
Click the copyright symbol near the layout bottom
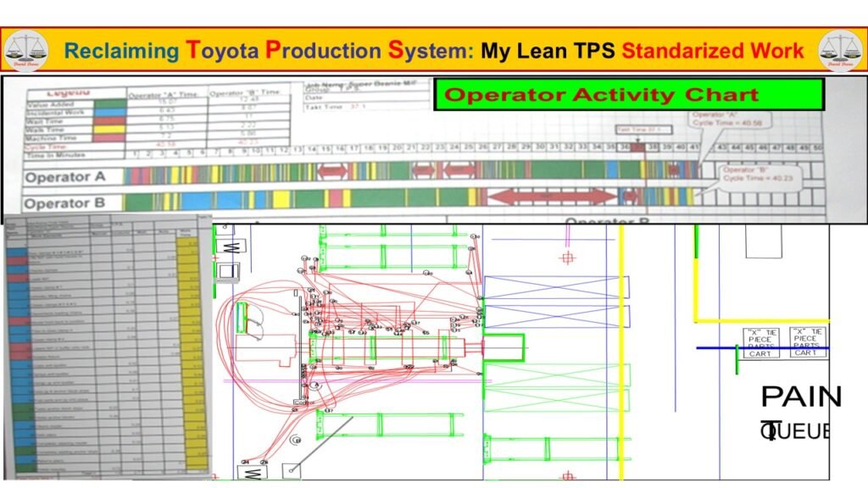pos(298,441)
